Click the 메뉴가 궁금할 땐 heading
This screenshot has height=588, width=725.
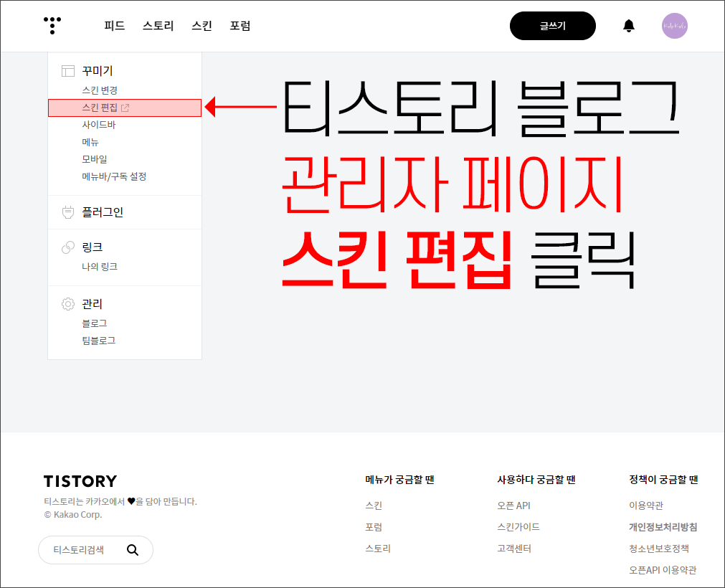(x=399, y=480)
